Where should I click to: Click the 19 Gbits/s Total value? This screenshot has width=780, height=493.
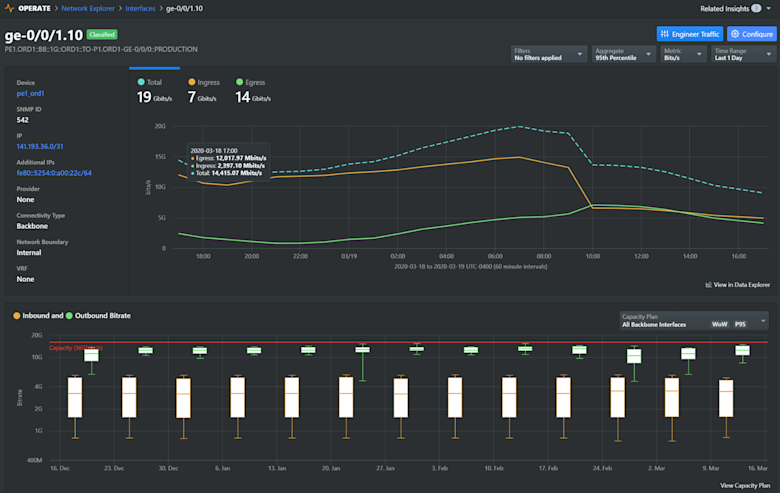pyautogui.click(x=154, y=97)
